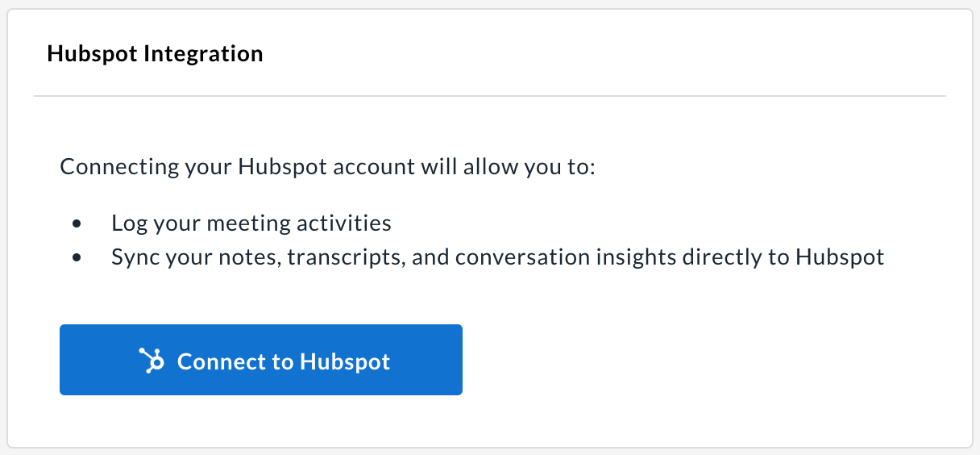Screen dimensions: 980x455
Task: Click the "Log your meeting activities" bullet text
Action: [x=251, y=223]
